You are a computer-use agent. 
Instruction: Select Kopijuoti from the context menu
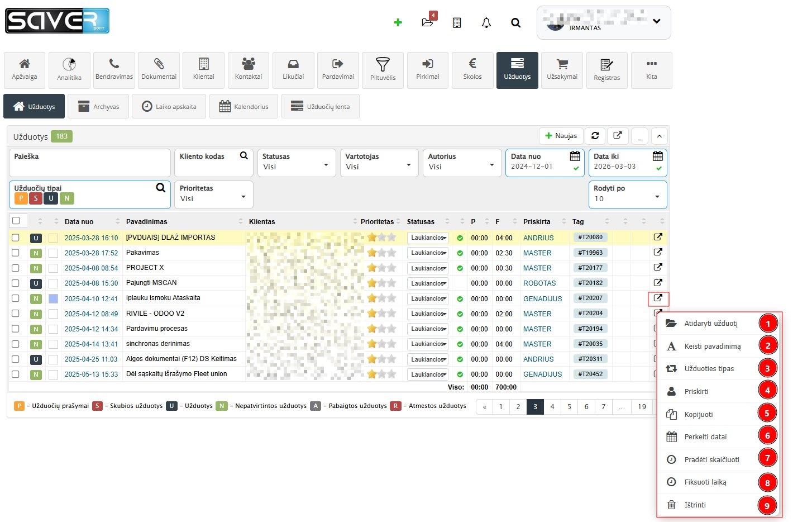click(x=699, y=414)
